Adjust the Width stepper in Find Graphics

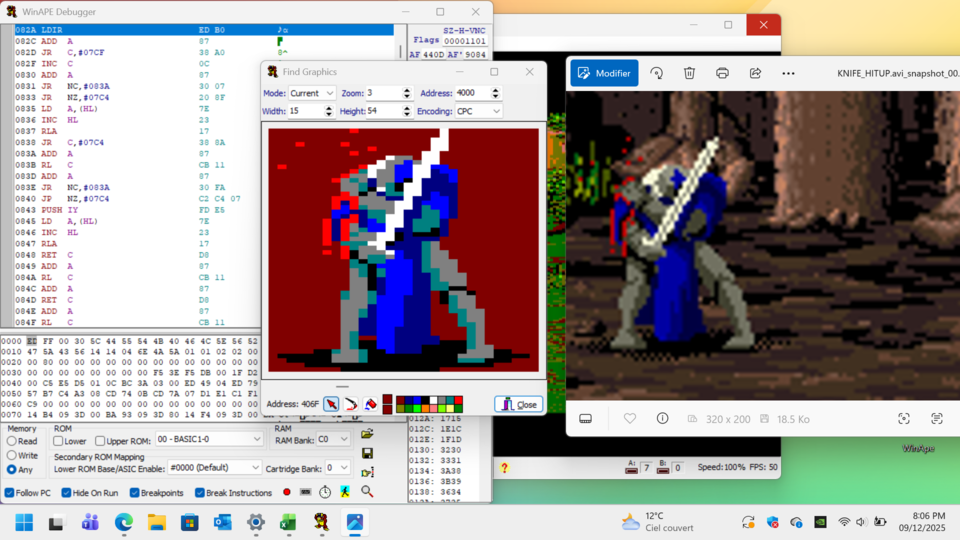(328, 111)
